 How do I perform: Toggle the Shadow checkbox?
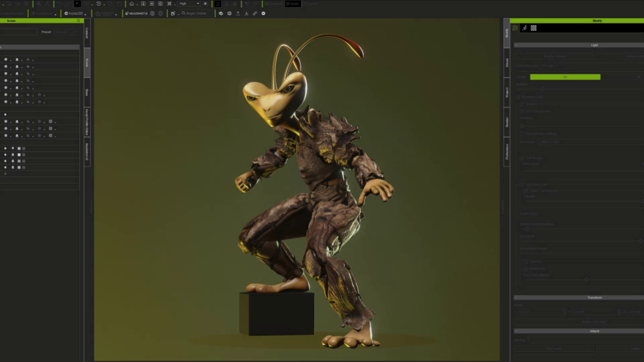coord(522,104)
